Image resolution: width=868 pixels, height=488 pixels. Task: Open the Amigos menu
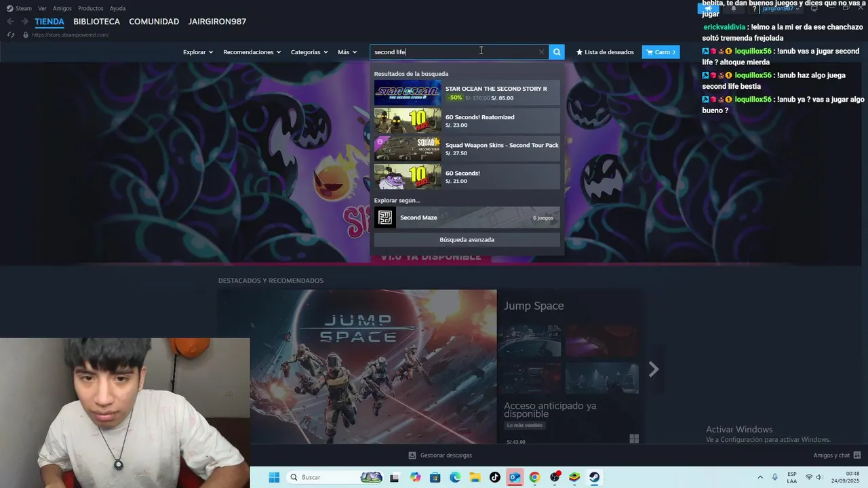62,8
